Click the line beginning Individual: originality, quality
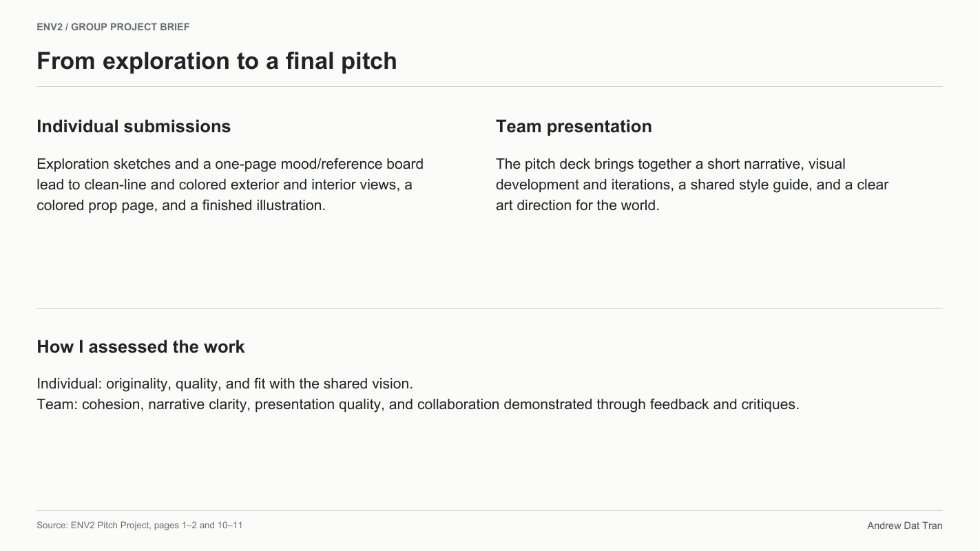Image resolution: width=980 pixels, height=551 pixels. [225, 384]
